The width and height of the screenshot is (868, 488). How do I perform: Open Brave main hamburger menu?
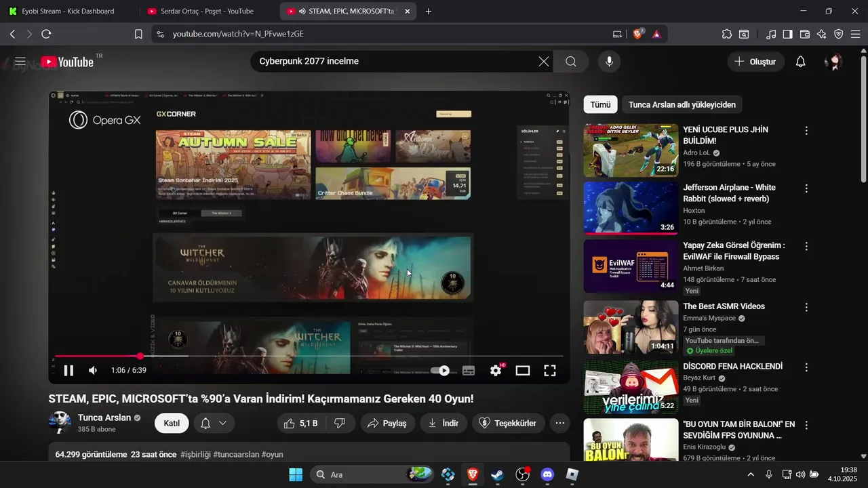coord(856,34)
